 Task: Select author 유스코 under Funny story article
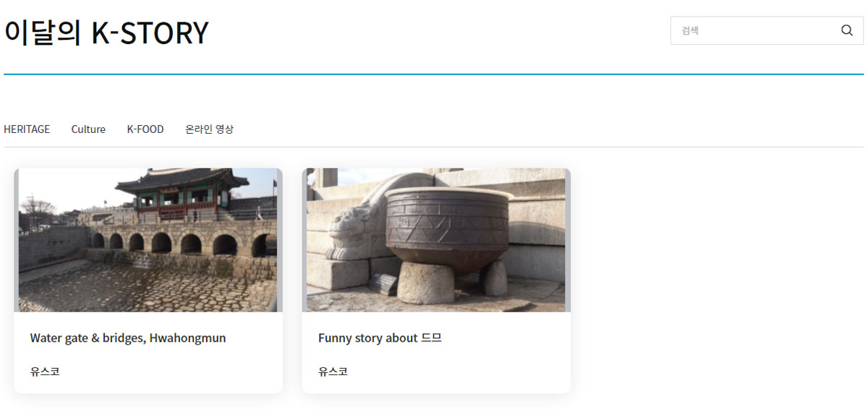pyautogui.click(x=333, y=372)
